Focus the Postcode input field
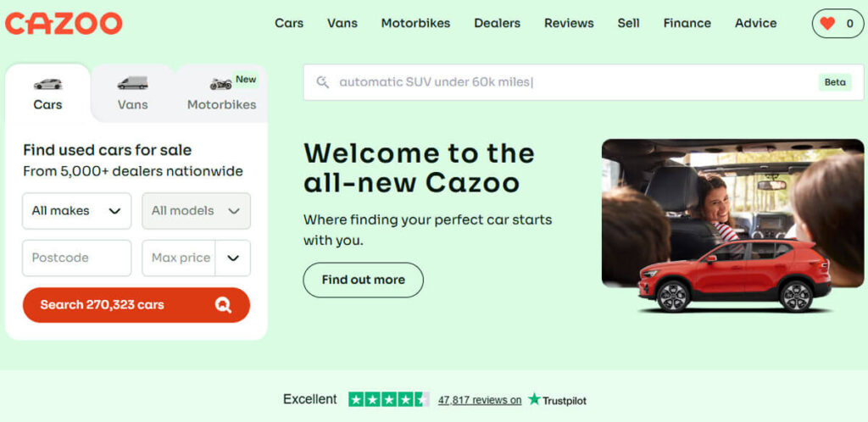Image resolution: width=868 pixels, height=422 pixels. (76, 258)
